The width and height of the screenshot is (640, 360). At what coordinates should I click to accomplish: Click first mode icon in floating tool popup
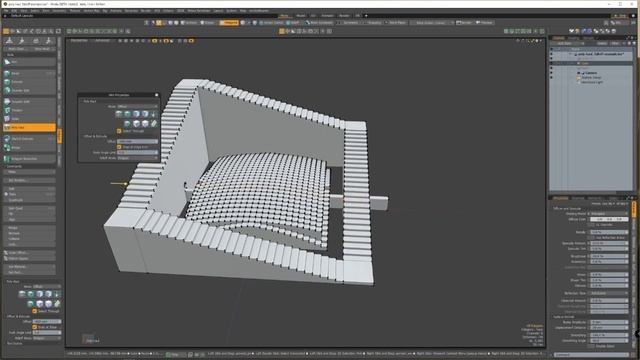click(119, 114)
